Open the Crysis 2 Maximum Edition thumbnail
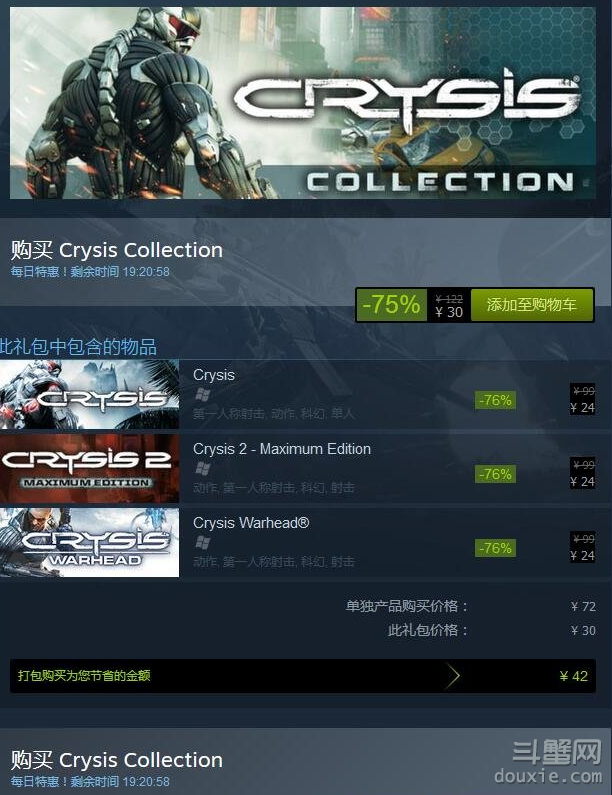The image size is (612, 795). 89,468
